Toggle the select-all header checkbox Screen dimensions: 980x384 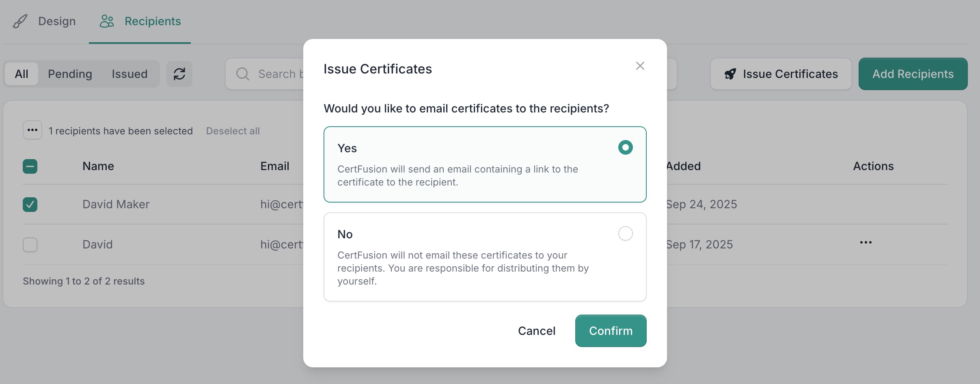click(x=30, y=166)
